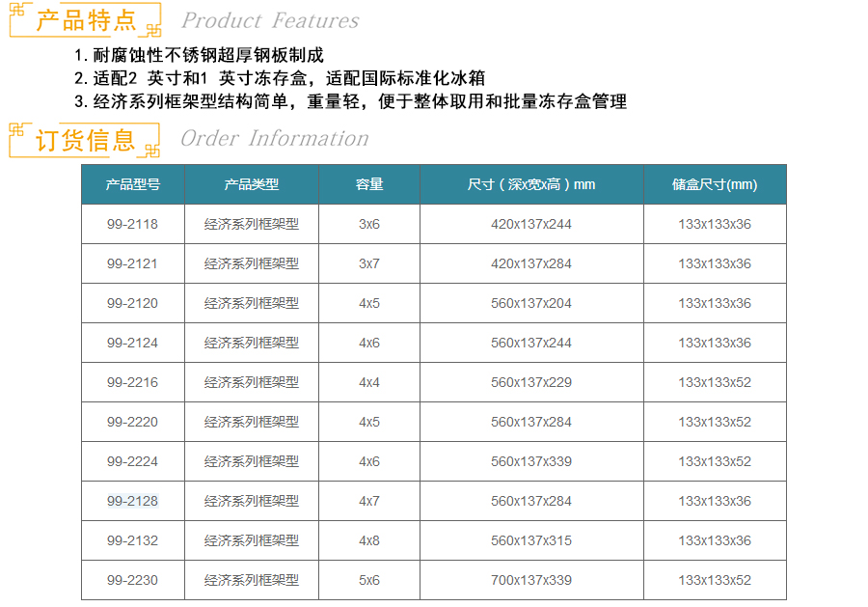Click the 产品特点 section heading
868x607 pixels.
[x=86, y=19]
